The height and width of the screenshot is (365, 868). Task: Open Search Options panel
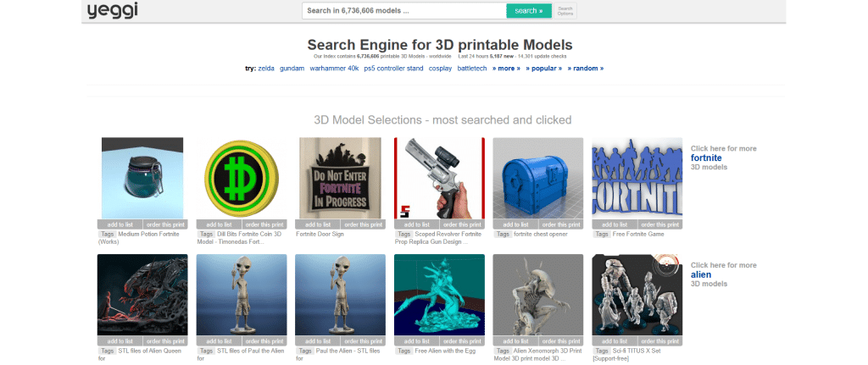tap(565, 10)
